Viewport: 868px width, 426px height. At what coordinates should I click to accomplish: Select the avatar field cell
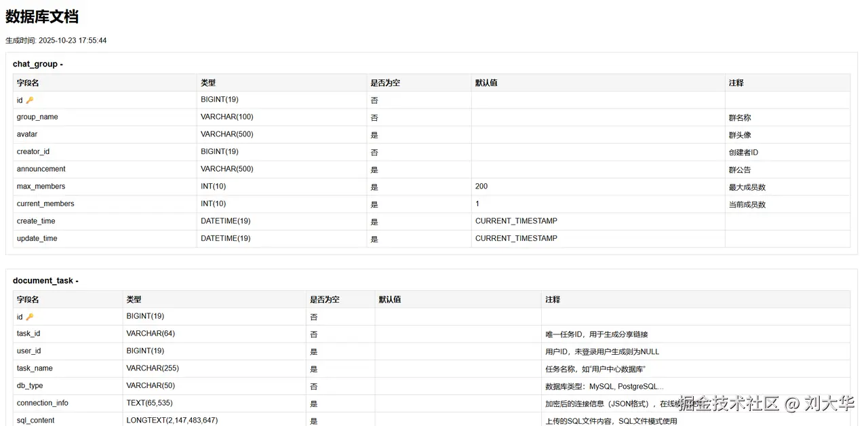click(x=105, y=134)
